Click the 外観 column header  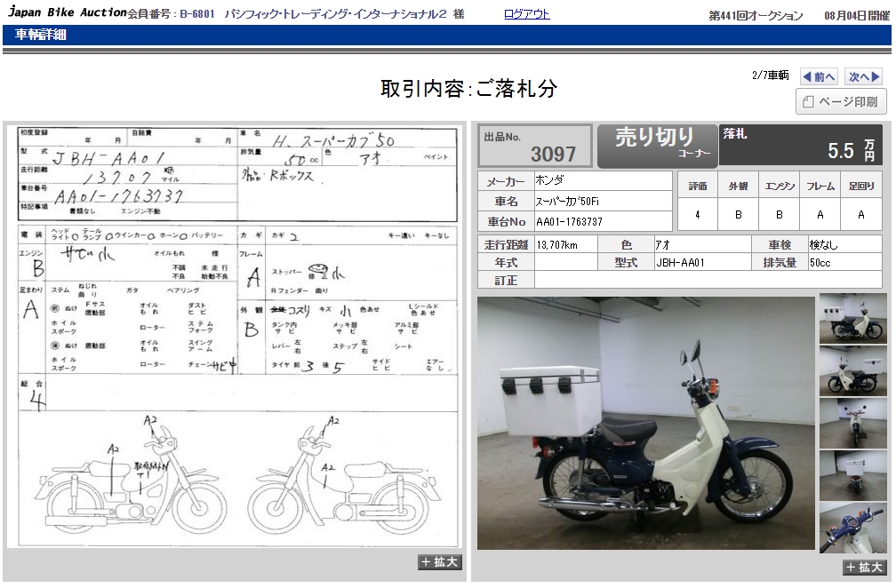[x=739, y=187]
